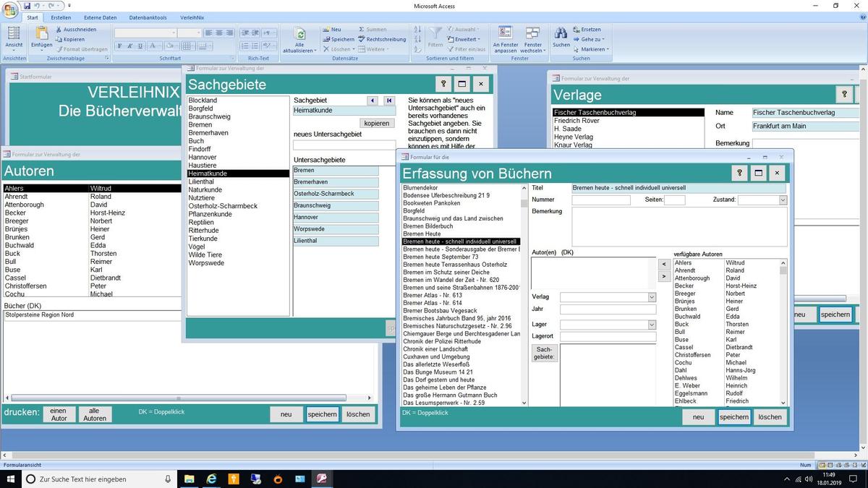The image size is (868, 488).
Task: Click 'einen Autor' print button
Action: [x=59, y=414]
